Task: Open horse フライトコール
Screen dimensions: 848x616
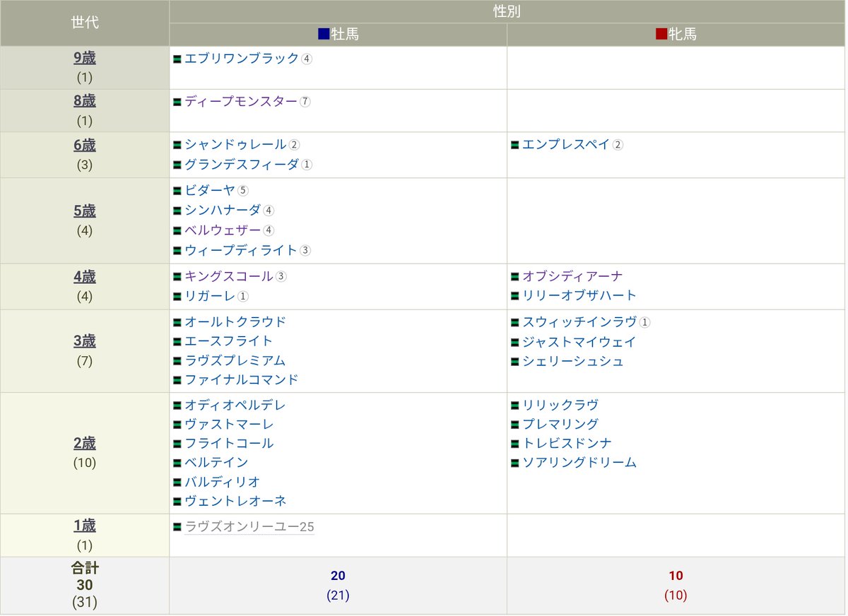Action: pyautogui.click(x=230, y=444)
